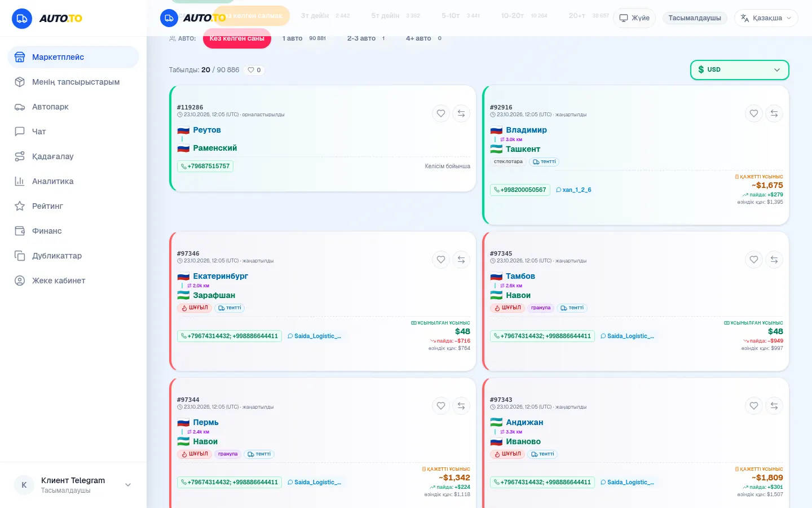
Task: Open the xan_1_2_6 contact link
Action: click(573, 190)
